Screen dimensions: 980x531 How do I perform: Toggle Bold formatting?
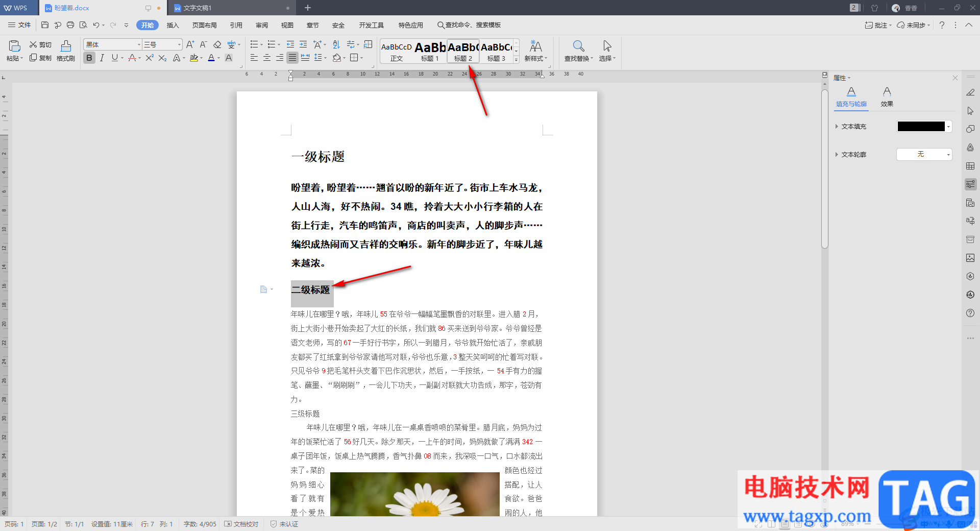(x=89, y=58)
